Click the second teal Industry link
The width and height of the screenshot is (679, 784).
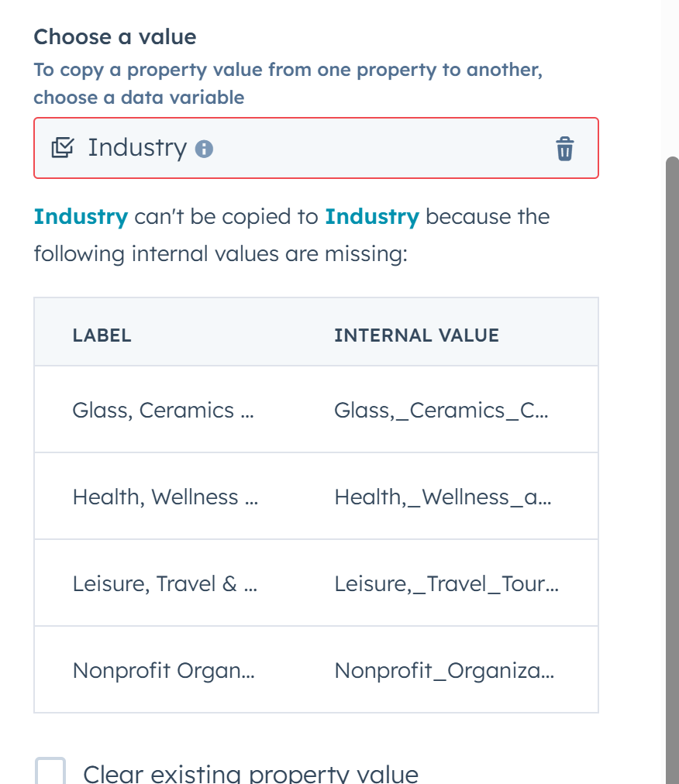(372, 217)
